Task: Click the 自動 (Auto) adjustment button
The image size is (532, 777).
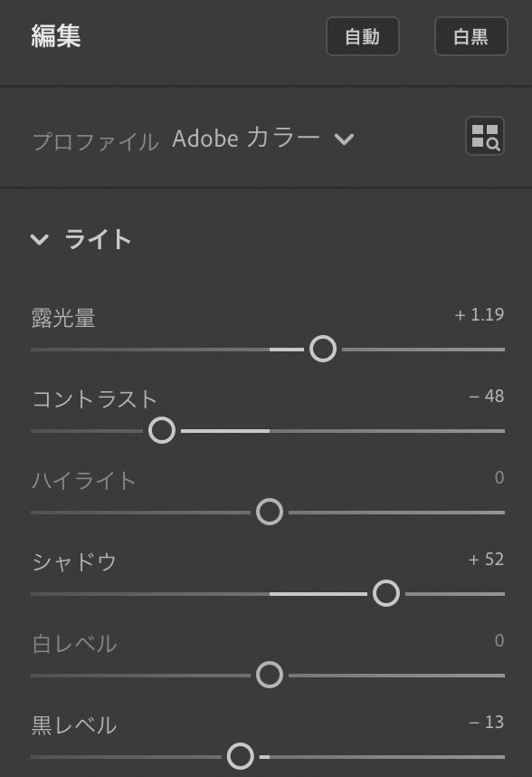Action: click(x=362, y=37)
